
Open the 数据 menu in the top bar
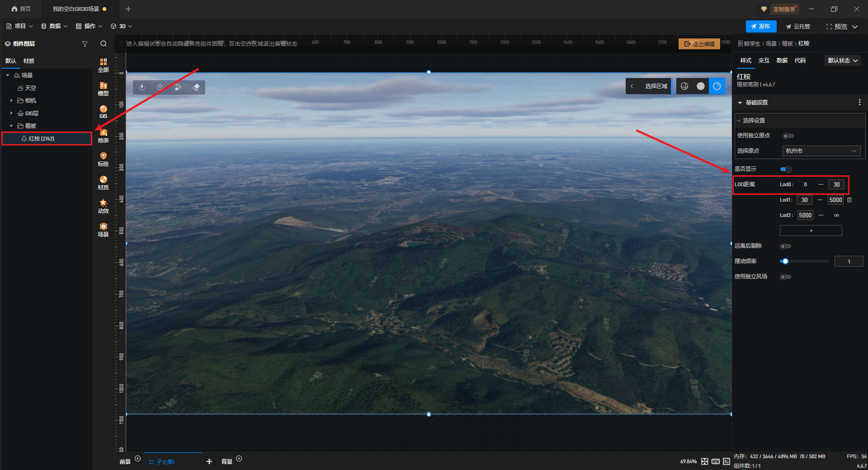pyautogui.click(x=54, y=26)
